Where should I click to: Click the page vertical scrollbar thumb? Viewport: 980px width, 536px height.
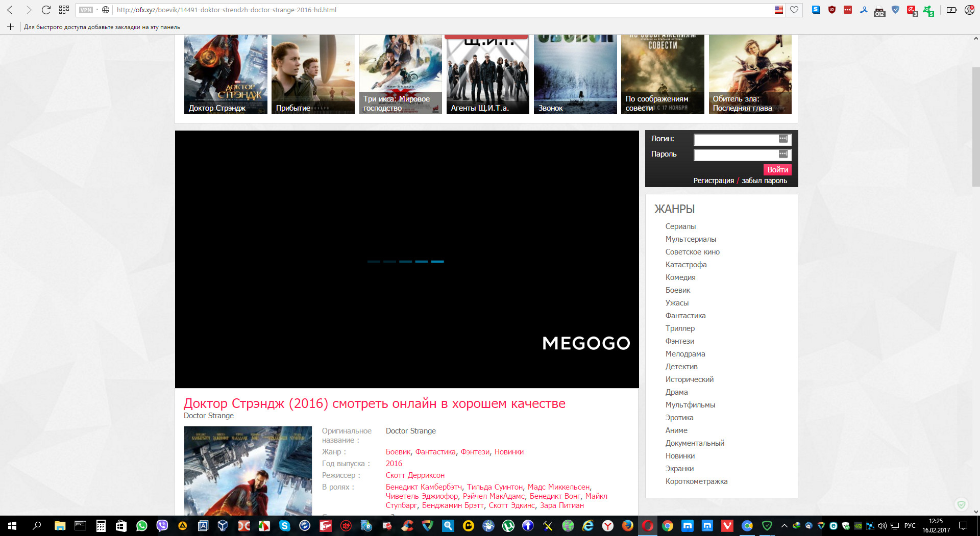[975, 126]
